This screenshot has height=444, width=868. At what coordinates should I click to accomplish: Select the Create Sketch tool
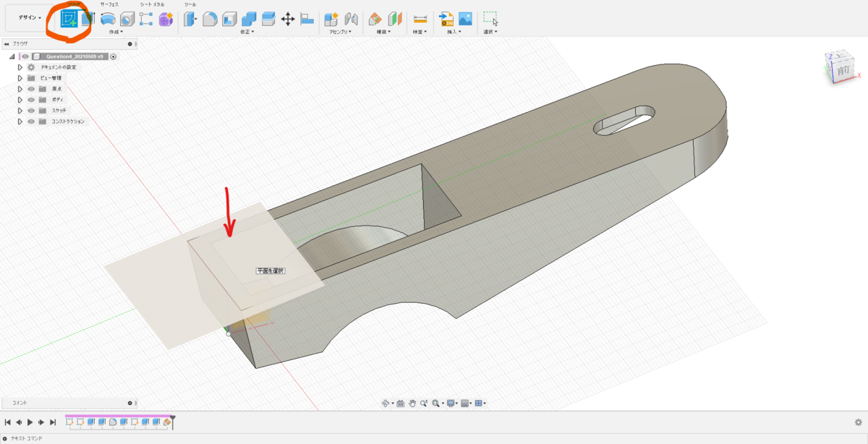[x=69, y=19]
